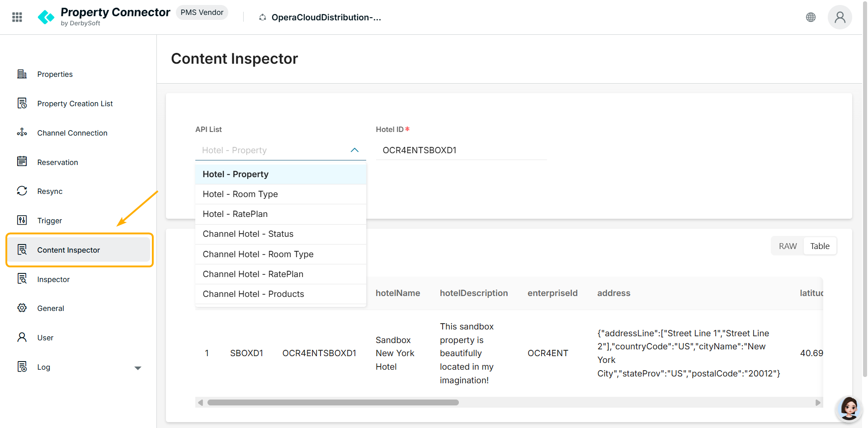This screenshot has height=428, width=868.
Task: Click the row number 1 cell
Action: 207,353
